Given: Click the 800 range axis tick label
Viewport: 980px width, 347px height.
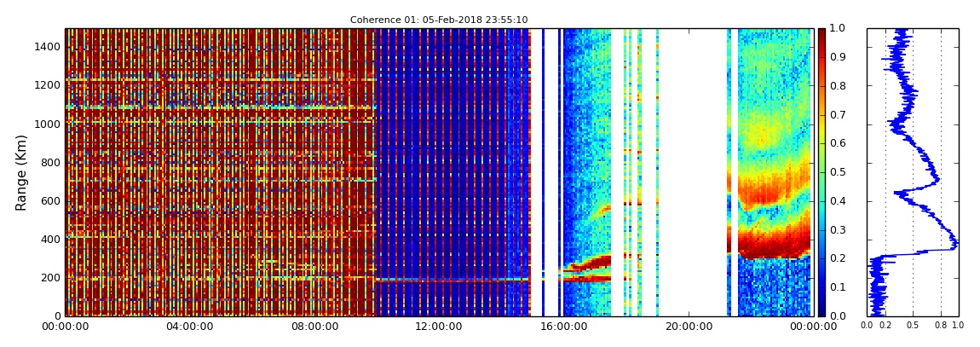Looking at the screenshot, I should (51, 162).
